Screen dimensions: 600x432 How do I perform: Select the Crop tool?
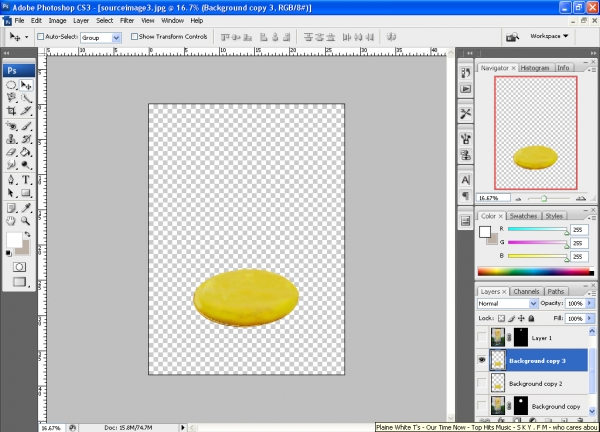(11, 111)
